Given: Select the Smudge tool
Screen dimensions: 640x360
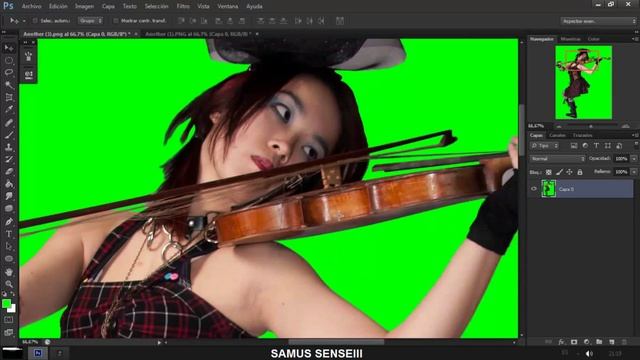Looking at the screenshot, I should point(9,196).
